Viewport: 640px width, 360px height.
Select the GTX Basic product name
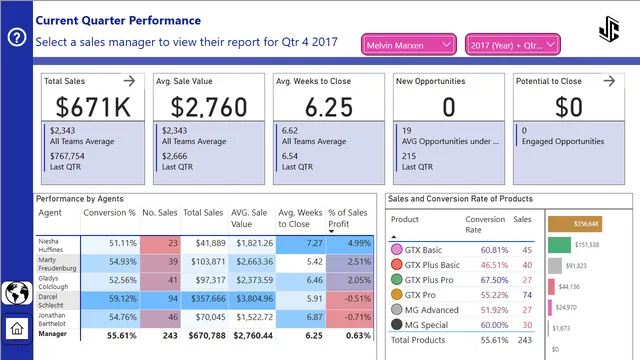point(423,250)
